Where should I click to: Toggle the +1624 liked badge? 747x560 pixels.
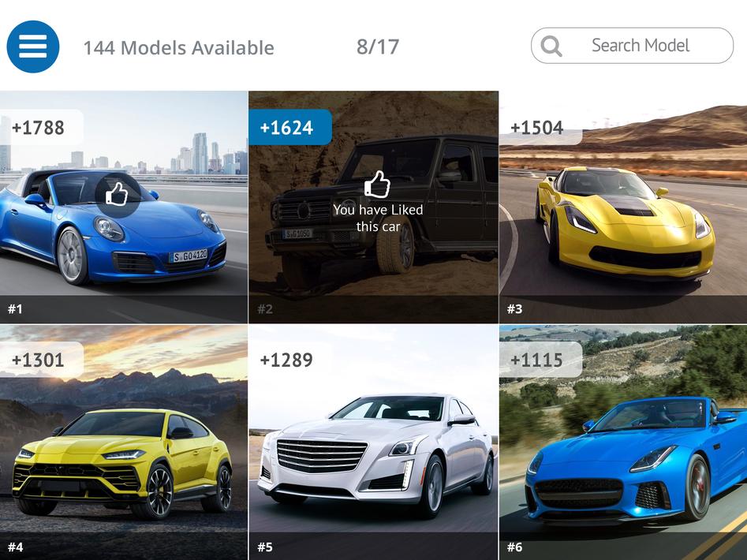[290, 127]
